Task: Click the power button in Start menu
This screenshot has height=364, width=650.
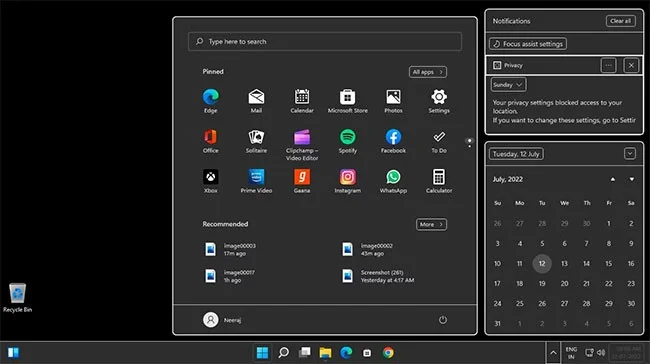Action: coord(443,320)
